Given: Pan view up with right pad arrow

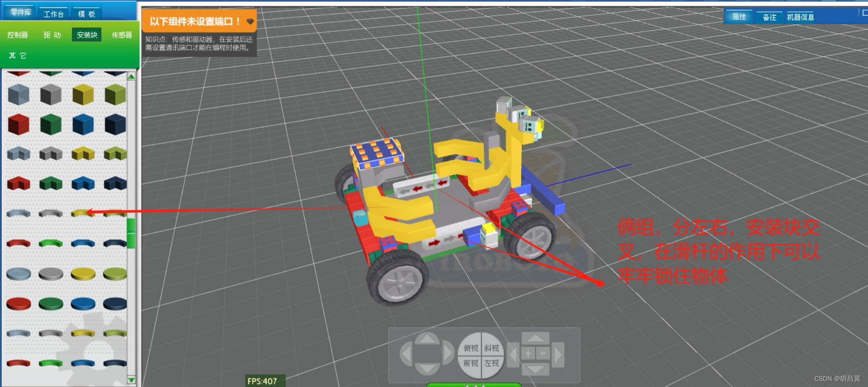Looking at the screenshot, I should coord(535,339).
